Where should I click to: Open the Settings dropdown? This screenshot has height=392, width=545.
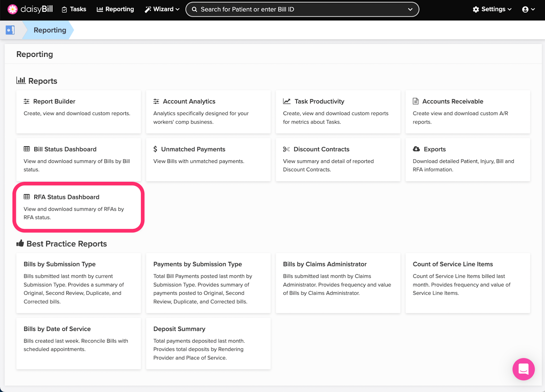pos(492,9)
